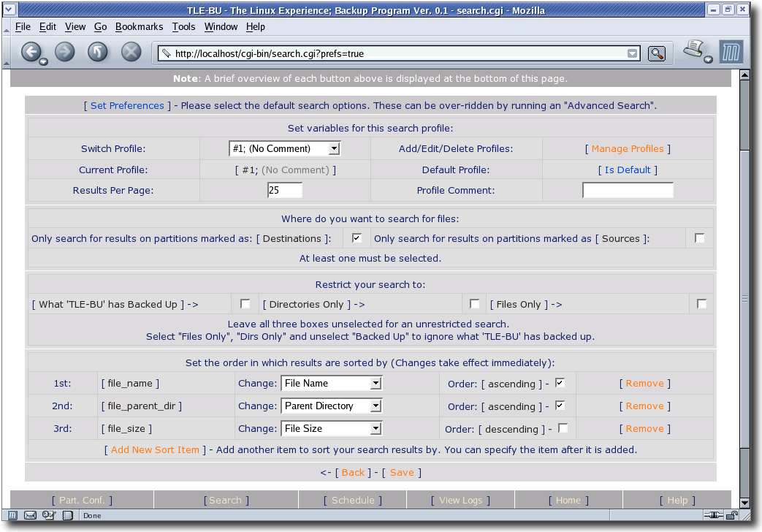Reload the page with the Reload icon

click(98, 52)
